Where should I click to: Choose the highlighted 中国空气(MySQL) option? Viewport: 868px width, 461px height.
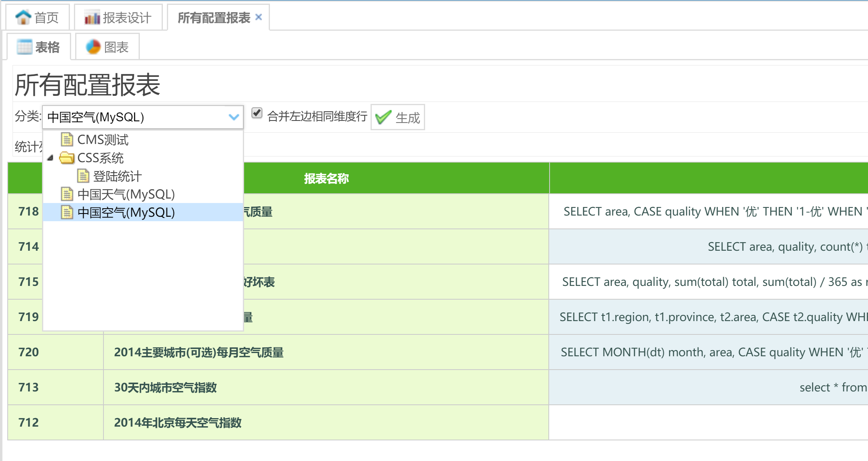pyautogui.click(x=126, y=212)
